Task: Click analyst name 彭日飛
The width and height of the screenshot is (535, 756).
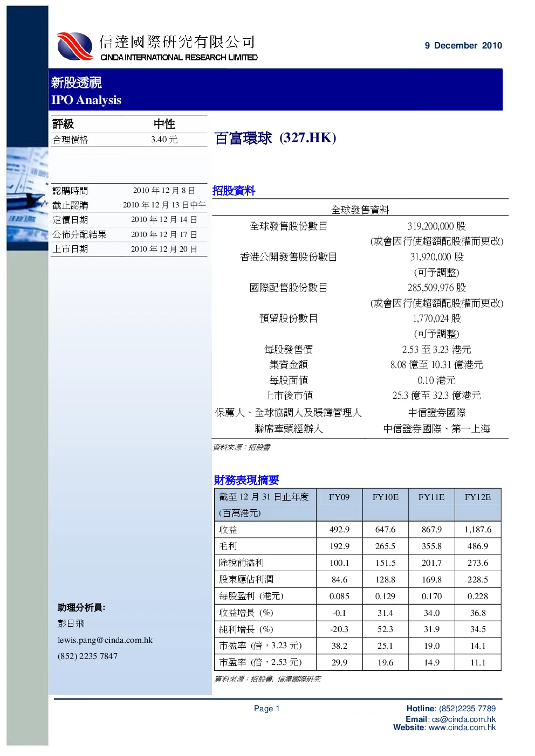Action: [x=71, y=623]
